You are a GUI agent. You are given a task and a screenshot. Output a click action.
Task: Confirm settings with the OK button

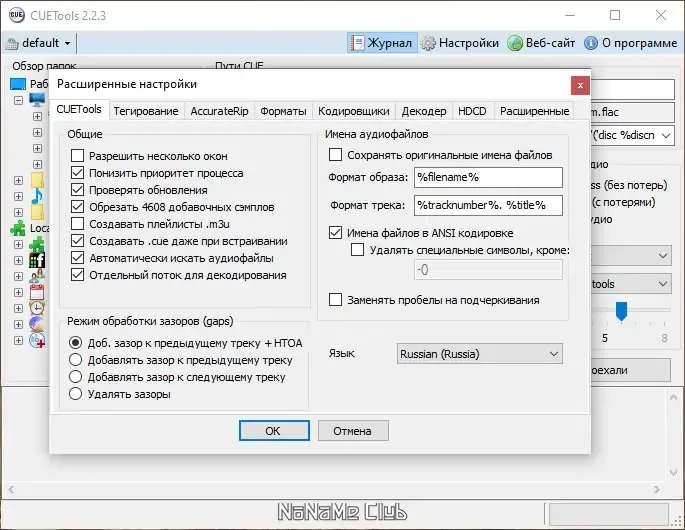[274, 431]
